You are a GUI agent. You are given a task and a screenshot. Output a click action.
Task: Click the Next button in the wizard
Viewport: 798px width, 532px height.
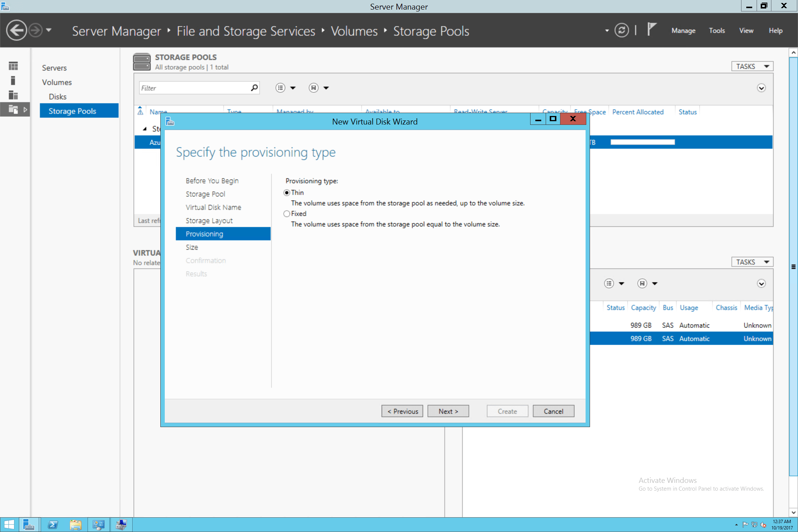(448, 411)
